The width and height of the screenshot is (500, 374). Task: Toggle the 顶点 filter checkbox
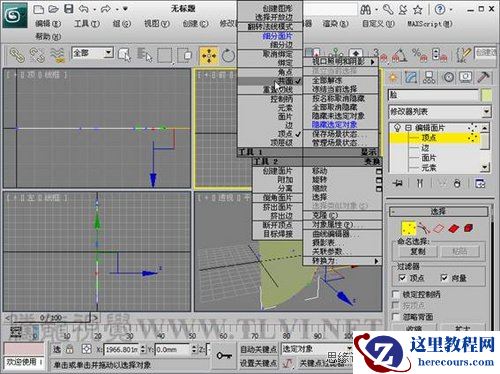(x=402, y=278)
